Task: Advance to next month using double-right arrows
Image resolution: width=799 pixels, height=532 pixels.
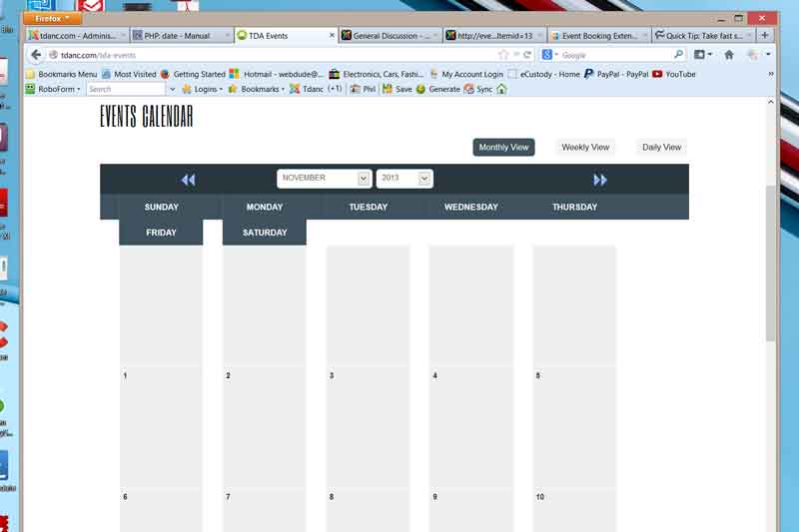Action: coord(600,180)
